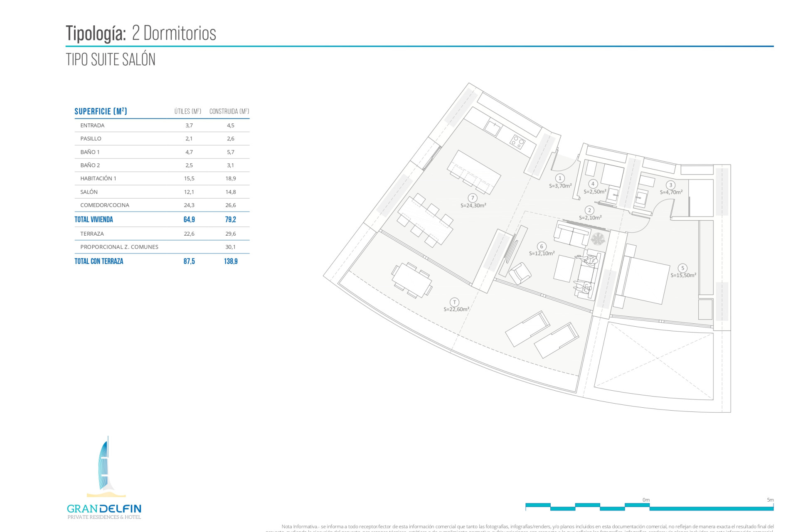Click the 29,6 terraza construida value

pos(231,234)
